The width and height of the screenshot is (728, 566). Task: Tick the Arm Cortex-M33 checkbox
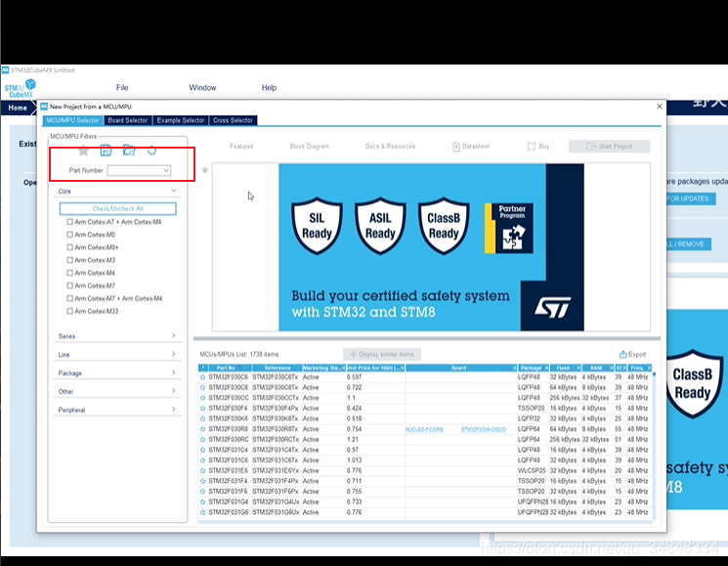point(69,311)
